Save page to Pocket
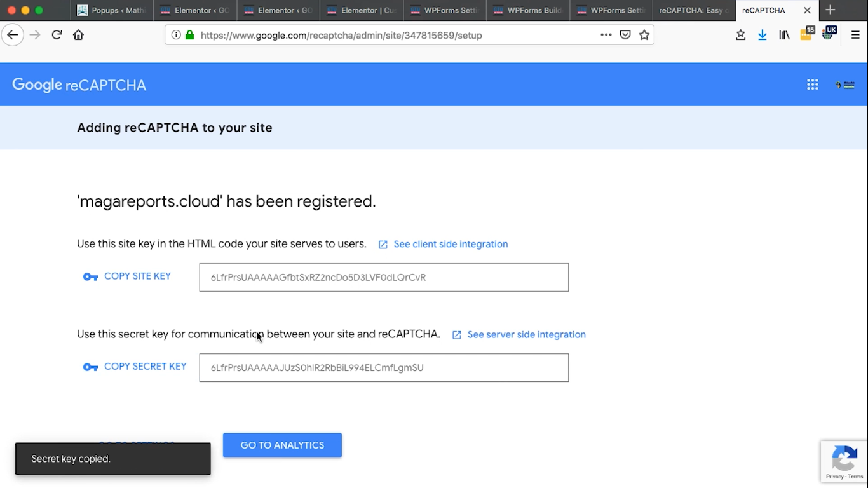Image resolution: width=868 pixels, height=488 pixels. (x=625, y=35)
